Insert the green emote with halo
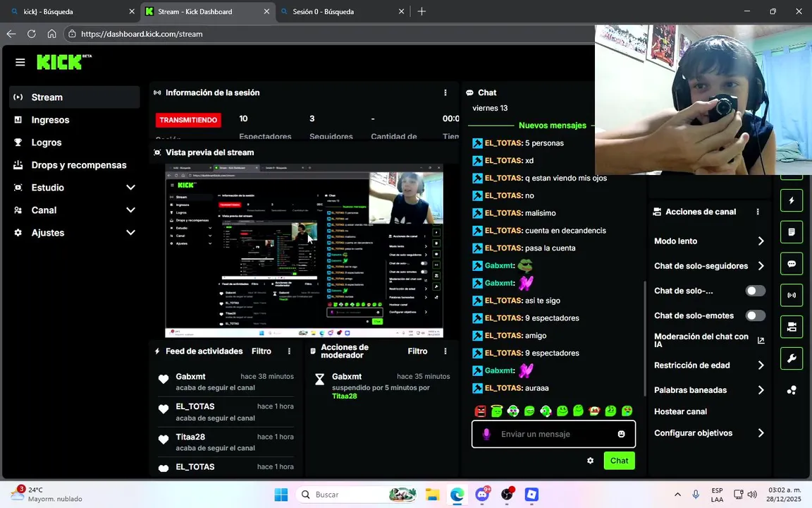The height and width of the screenshot is (508, 812). tap(497, 411)
